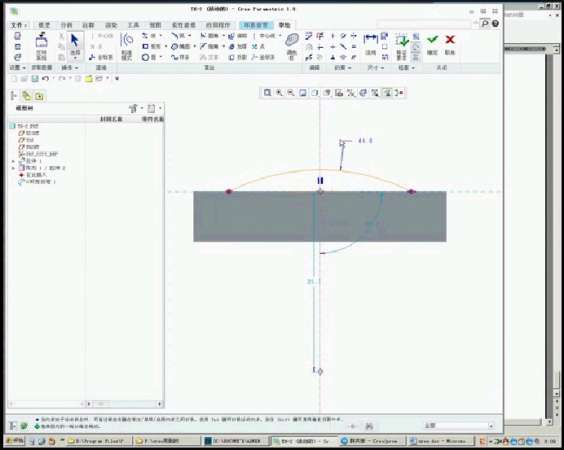The width and height of the screenshot is (564, 450).
Task: Confirm the sketch with the green checkmark
Action: tap(432, 44)
